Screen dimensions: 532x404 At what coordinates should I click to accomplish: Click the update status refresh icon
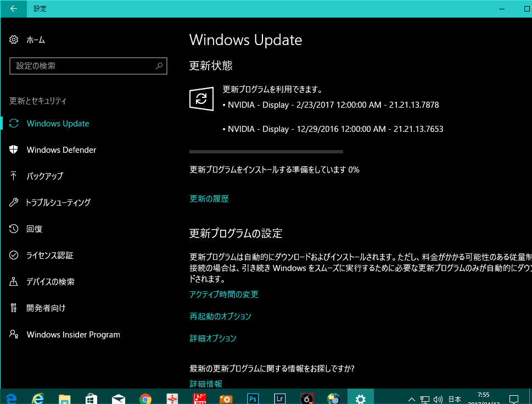(x=201, y=99)
